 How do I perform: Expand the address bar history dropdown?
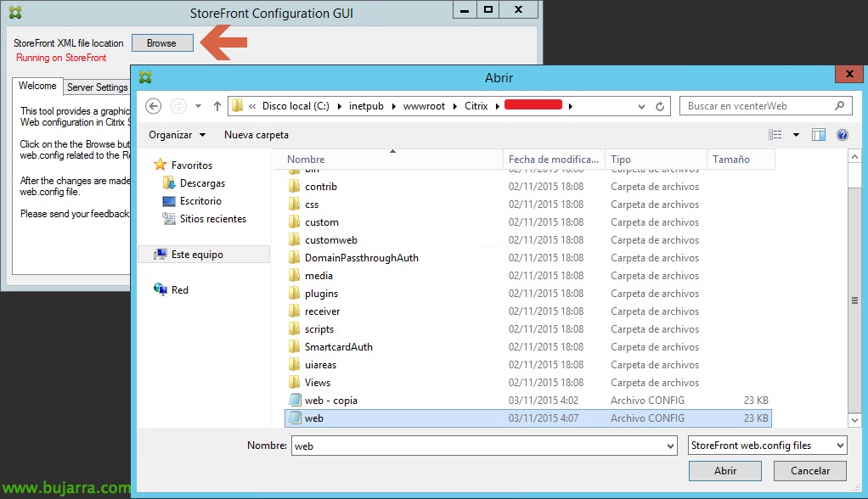coord(640,106)
